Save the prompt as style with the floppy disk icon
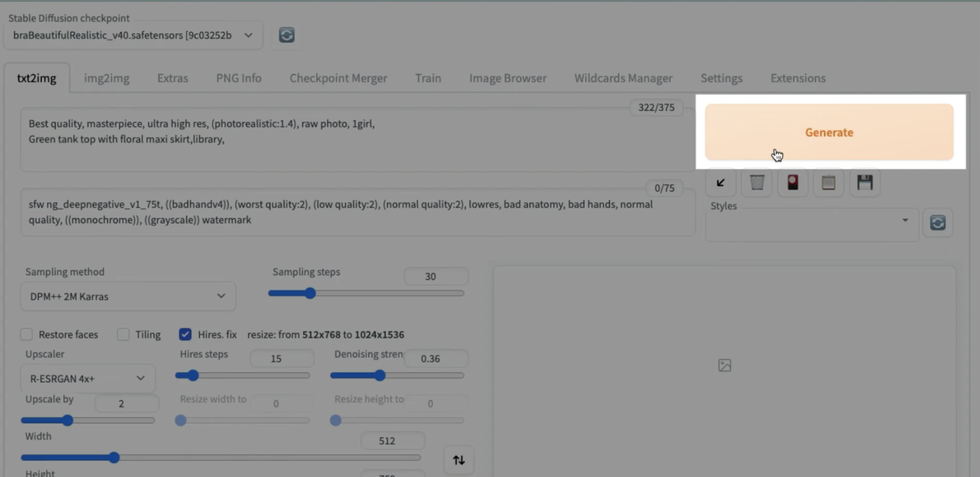The width and height of the screenshot is (980, 477). coord(865,183)
